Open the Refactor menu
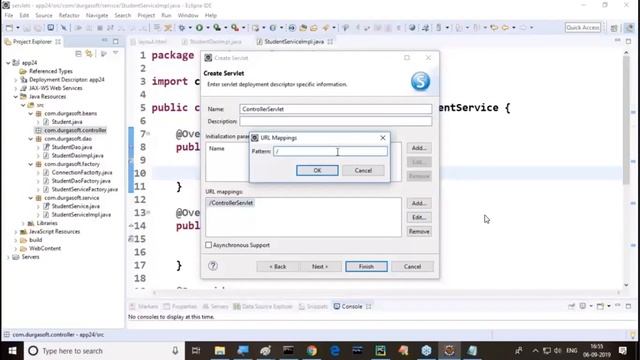The image size is (640, 360). point(69,15)
